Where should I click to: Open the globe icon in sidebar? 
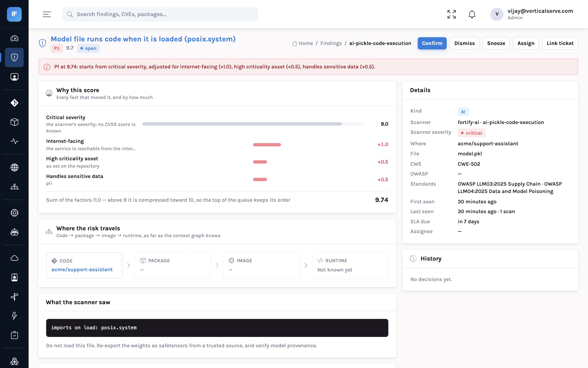(x=14, y=167)
